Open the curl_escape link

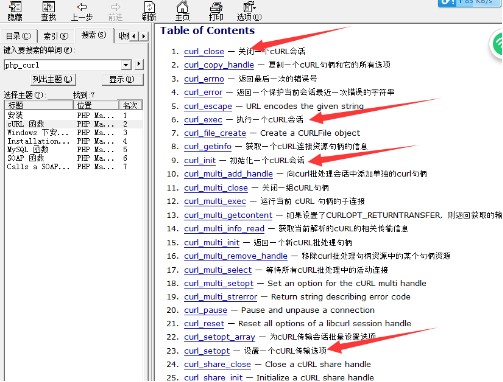208,106
